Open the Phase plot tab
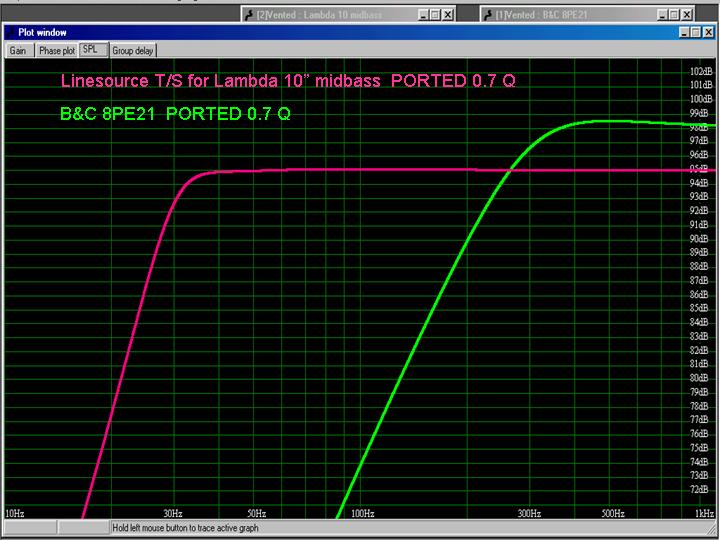Image resolution: width=720 pixels, height=540 pixels. pos(57,51)
